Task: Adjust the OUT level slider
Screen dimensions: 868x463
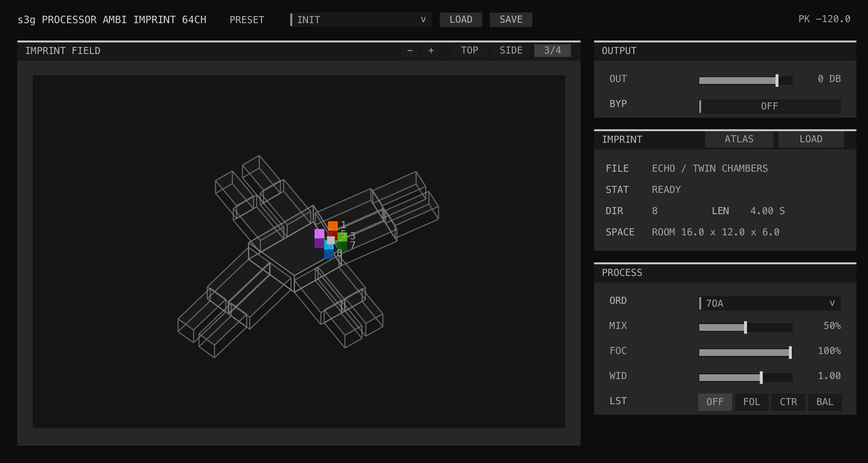Action: tap(746, 80)
